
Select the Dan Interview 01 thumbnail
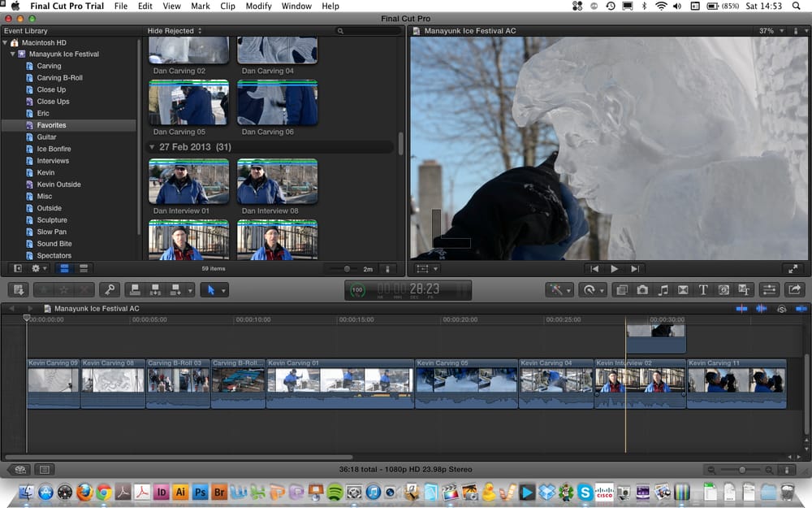coord(188,181)
